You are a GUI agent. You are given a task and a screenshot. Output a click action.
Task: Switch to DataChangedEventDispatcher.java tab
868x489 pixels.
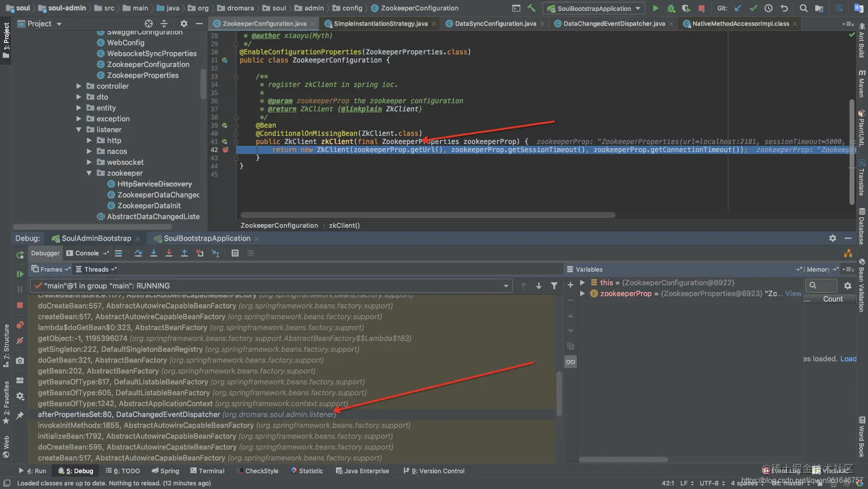pos(614,24)
